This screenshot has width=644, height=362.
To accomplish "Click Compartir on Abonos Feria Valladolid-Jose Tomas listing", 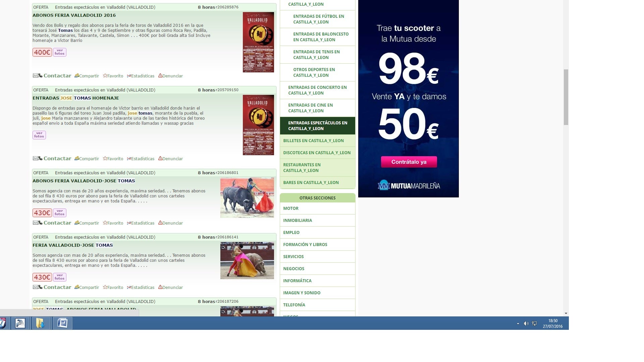I will [87, 223].
